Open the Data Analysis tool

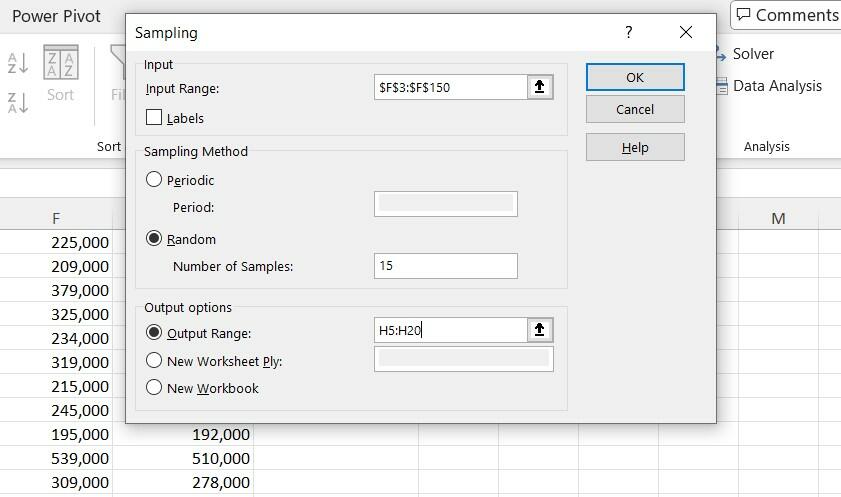[768, 86]
